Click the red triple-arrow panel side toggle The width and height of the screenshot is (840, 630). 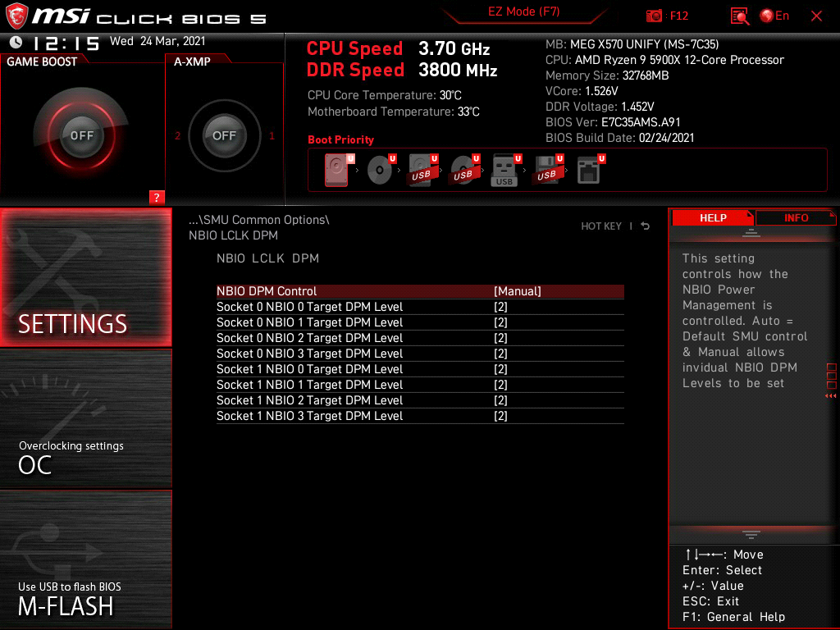(x=831, y=396)
